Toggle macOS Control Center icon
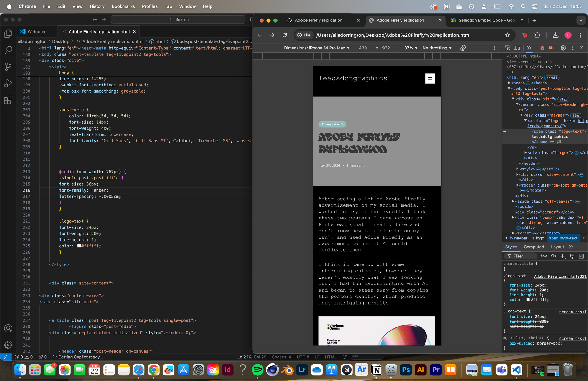The width and height of the screenshot is (588, 381). (x=535, y=6)
